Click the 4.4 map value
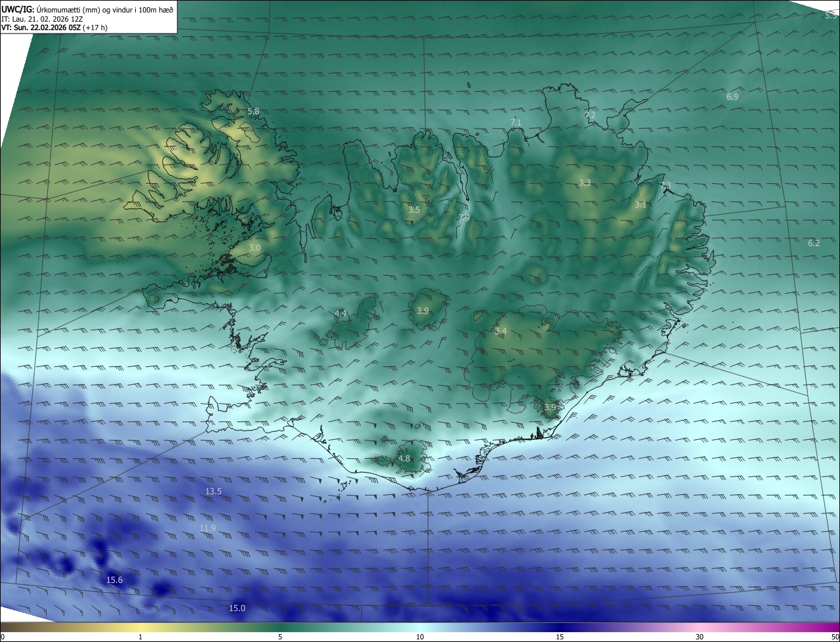This screenshot has height=642, width=840. tap(341, 314)
